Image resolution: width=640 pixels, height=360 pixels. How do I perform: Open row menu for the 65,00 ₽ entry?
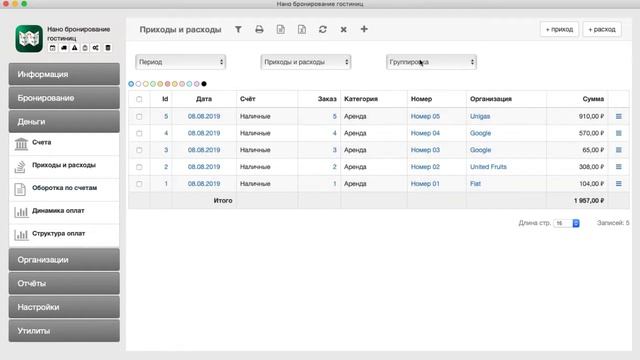(x=619, y=150)
